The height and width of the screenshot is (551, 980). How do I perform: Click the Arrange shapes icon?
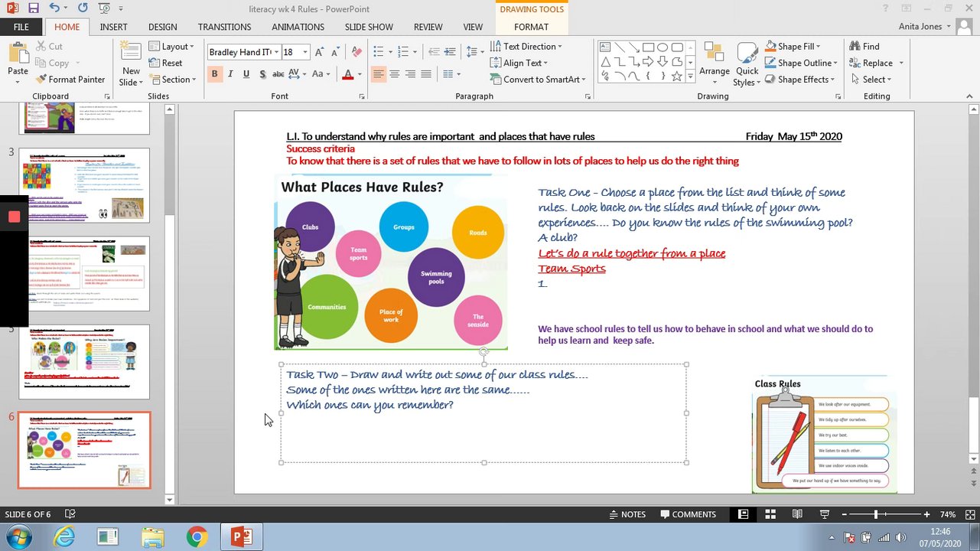714,53
